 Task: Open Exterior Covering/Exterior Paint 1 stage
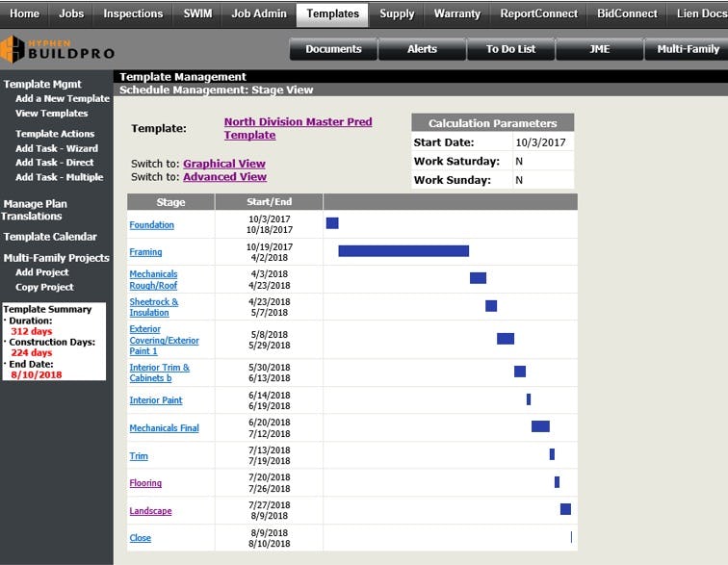pyautogui.click(x=164, y=340)
